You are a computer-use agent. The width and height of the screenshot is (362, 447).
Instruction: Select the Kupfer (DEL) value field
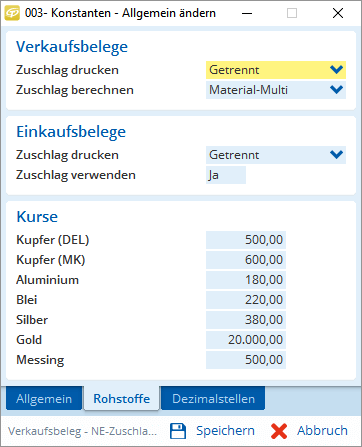(x=246, y=240)
